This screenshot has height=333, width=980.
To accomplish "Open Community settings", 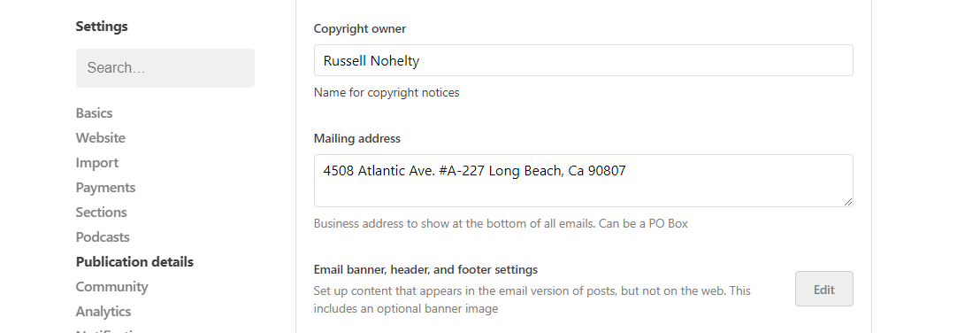I will point(111,287).
